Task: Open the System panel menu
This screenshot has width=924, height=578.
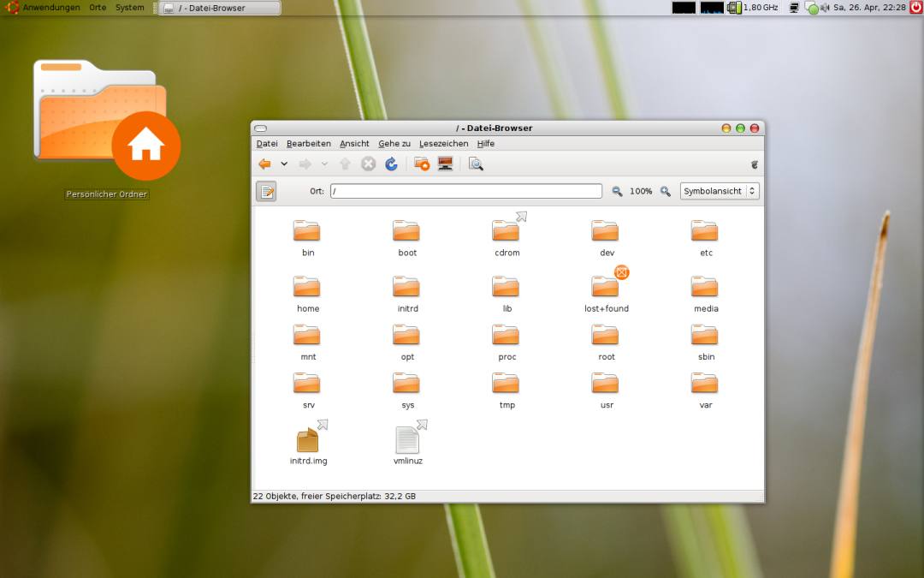Action: [130, 8]
